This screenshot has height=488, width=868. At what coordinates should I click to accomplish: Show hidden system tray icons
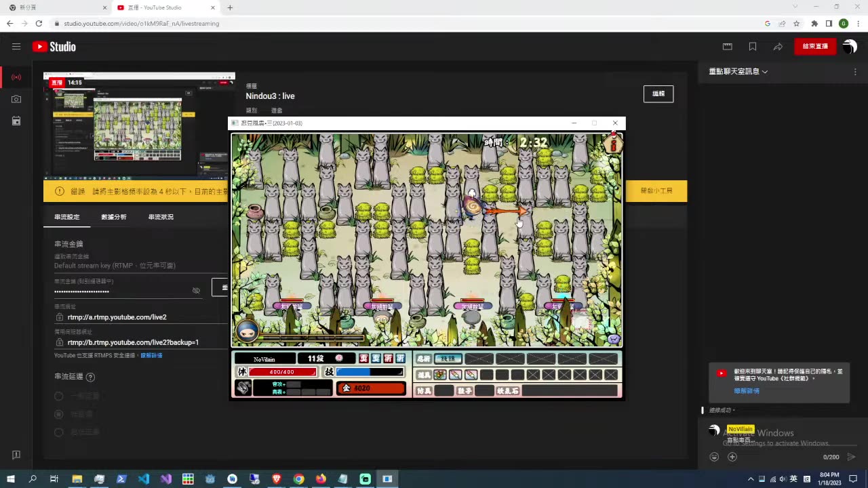[750, 479]
